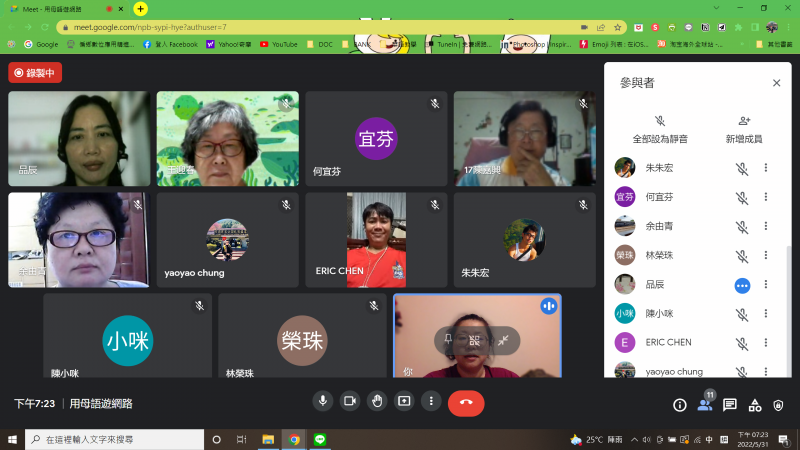Open a new browser tab
The height and width of the screenshot is (450, 800).
[x=140, y=9]
